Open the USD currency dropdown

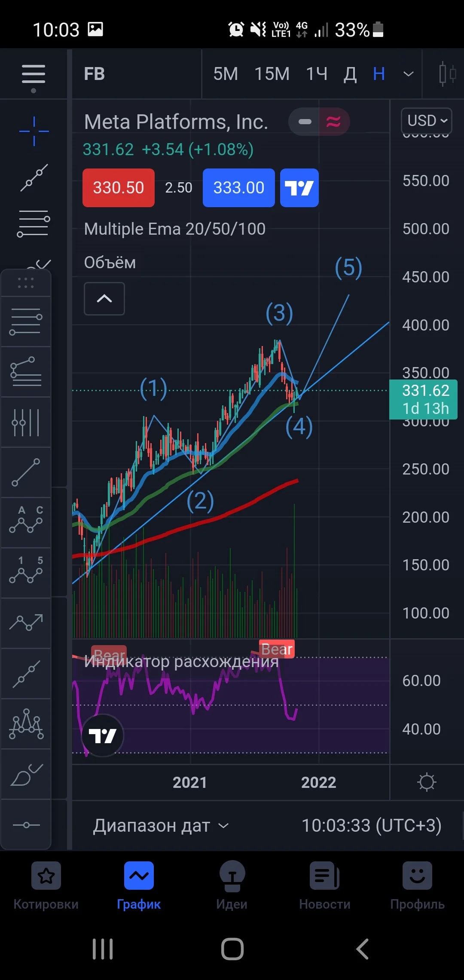point(427,120)
